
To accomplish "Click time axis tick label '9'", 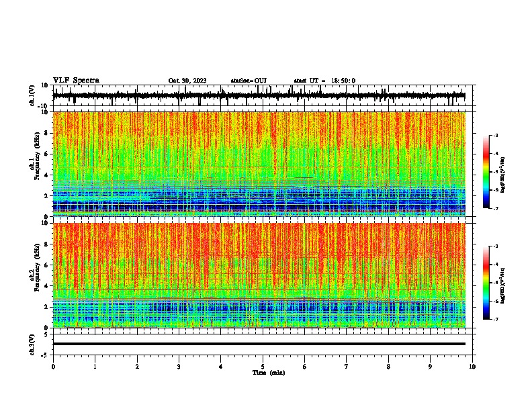I will click(430, 367).
